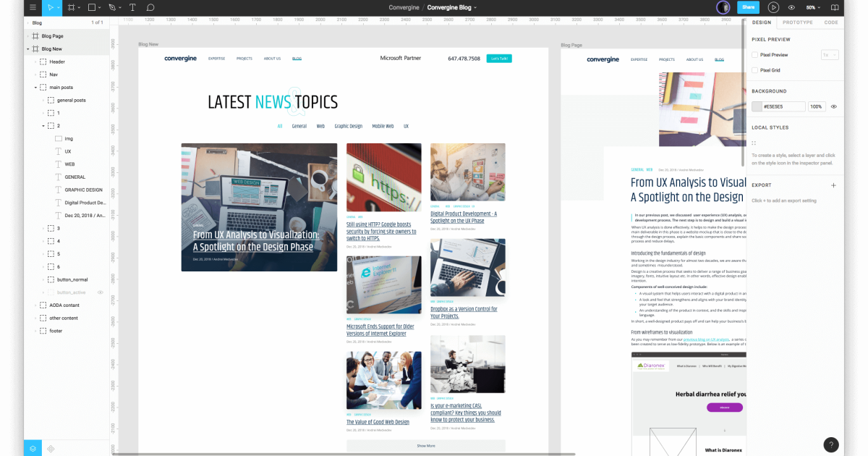The width and height of the screenshot is (868, 456).
Task: Collapse layer group 2 in the tree
Action: (43, 125)
